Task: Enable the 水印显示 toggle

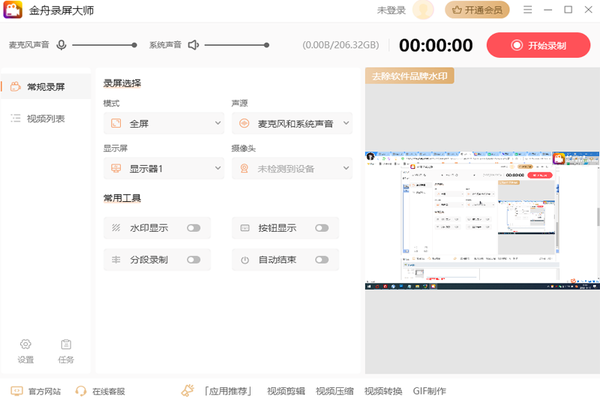Action: 193,228
